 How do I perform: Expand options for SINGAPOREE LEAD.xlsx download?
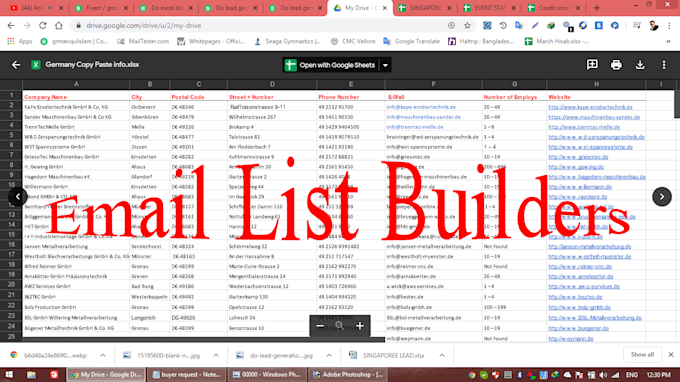441,355
